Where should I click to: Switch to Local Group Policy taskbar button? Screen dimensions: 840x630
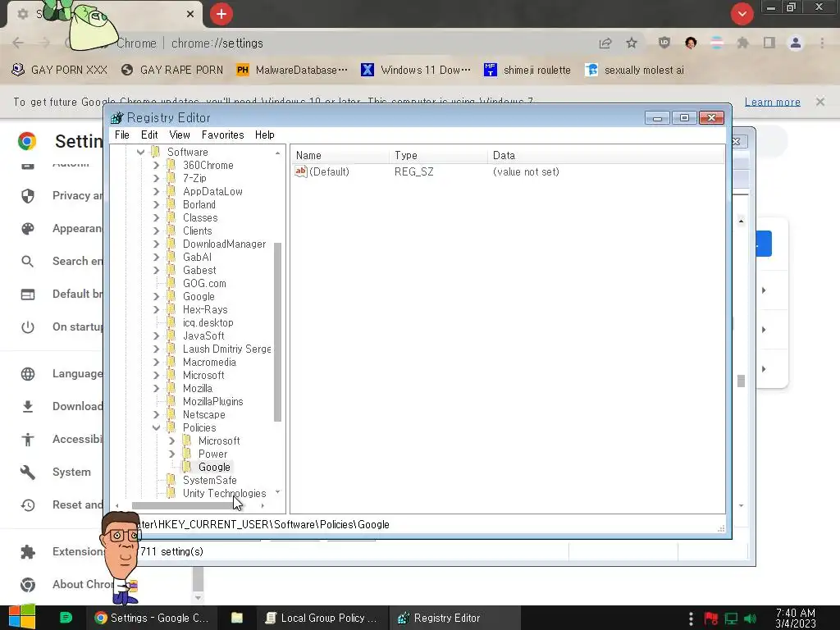coord(322,618)
